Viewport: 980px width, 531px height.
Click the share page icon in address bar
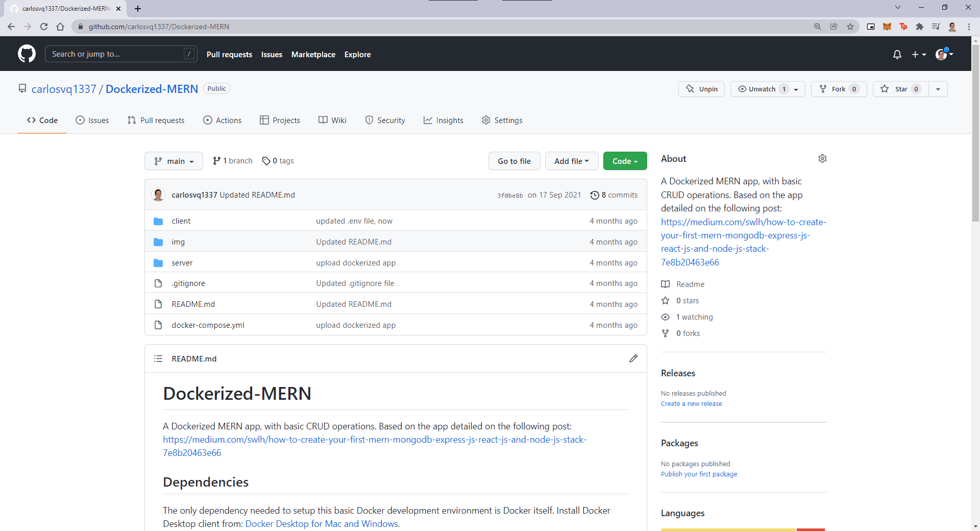pyautogui.click(x=834, y=27)
